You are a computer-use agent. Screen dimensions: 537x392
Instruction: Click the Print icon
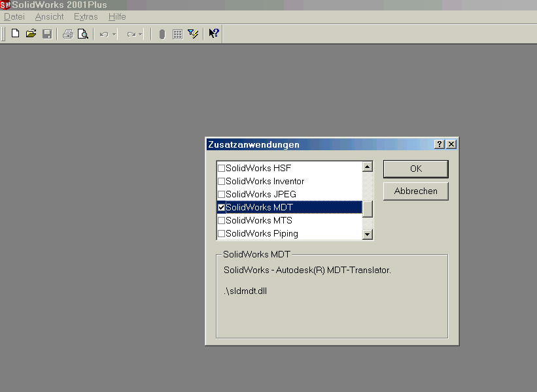68,34
